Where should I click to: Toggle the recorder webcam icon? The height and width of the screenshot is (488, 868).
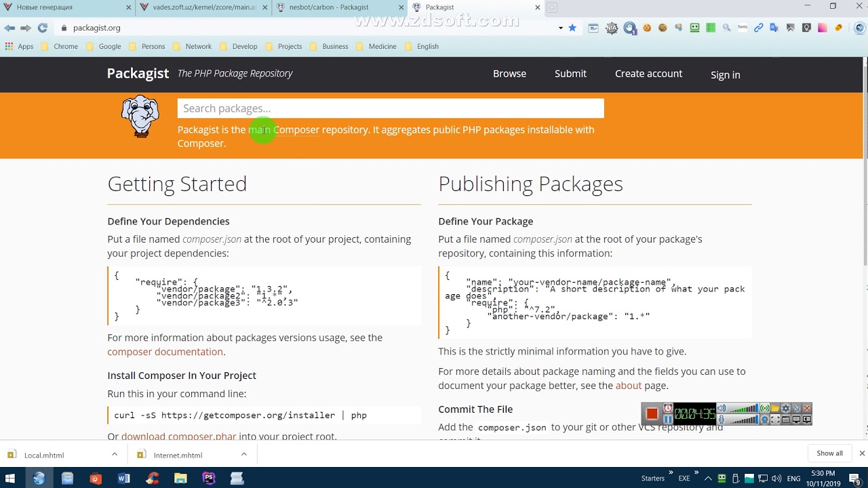click(x=765, y=420)
